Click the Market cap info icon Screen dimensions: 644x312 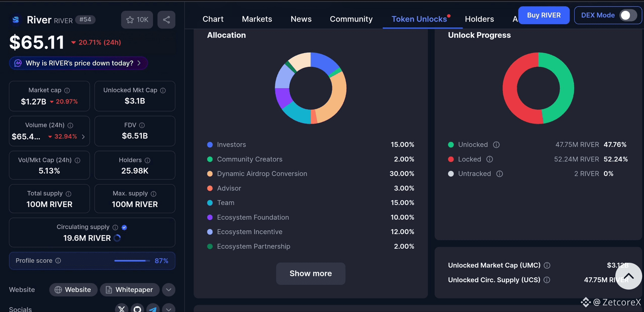pyautogui.click(x=67, y=90)
